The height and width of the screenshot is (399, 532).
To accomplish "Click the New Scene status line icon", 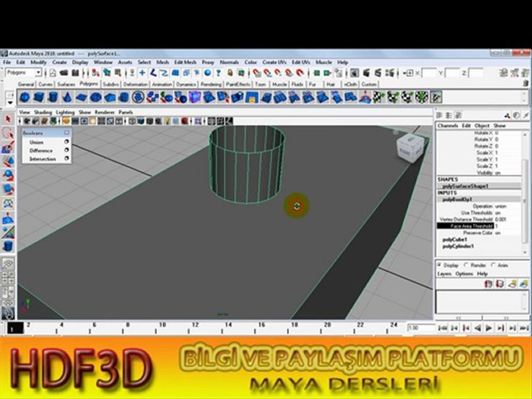I will (x=53, y=73).
